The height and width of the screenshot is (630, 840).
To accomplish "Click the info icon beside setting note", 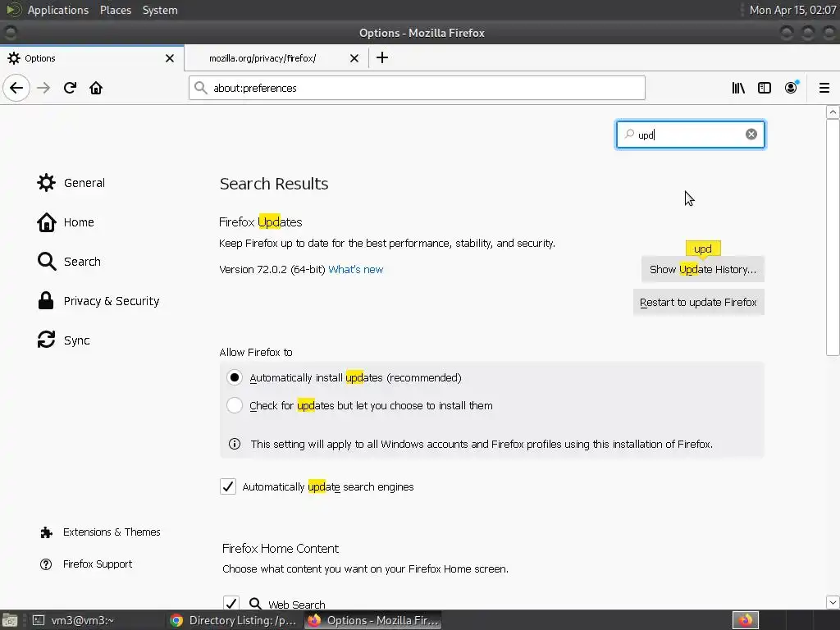I will click(x=234, y=444).
